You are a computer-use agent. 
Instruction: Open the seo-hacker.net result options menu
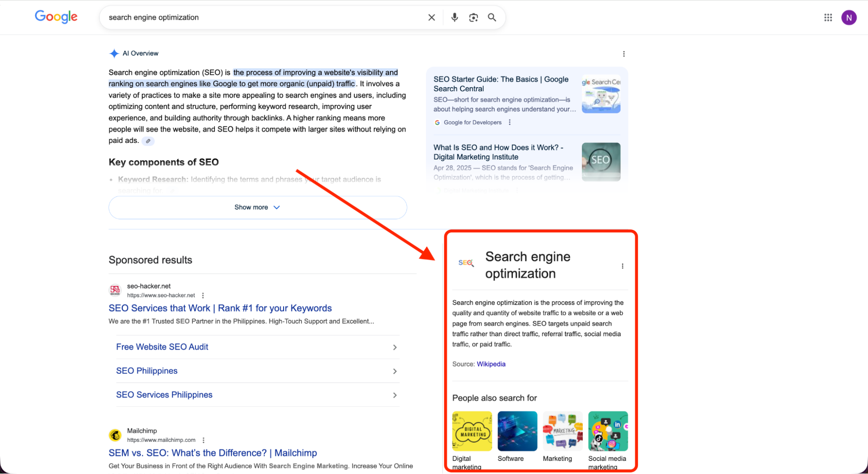(203, 295)
